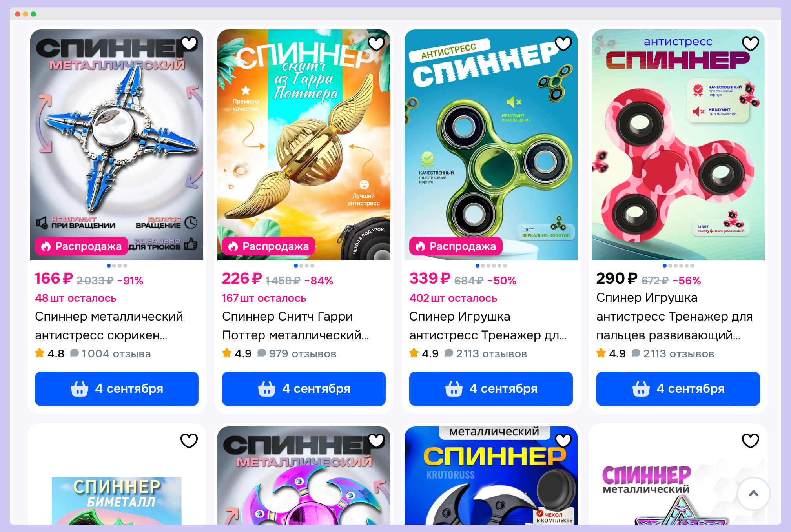
Task: Add green-gold spinner to favorites via heart
Action: 563,44
